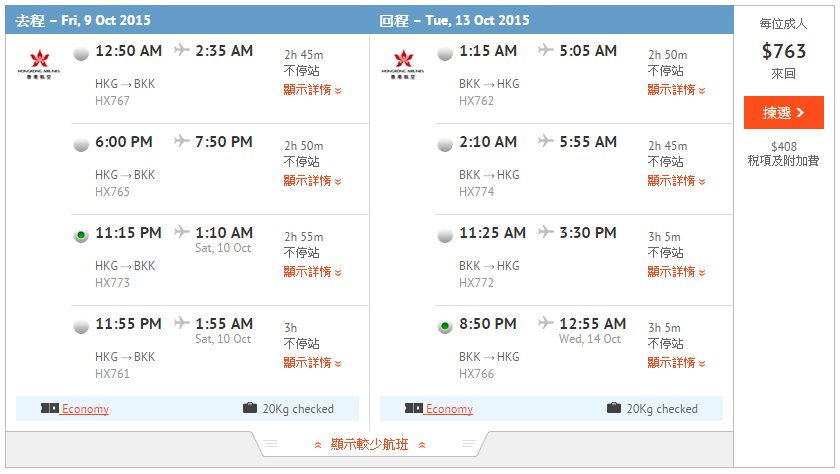Screen dimensions: 840x474
Task: Click the Hong Kong Airlines logo in the return column
Action: [401, 64]
